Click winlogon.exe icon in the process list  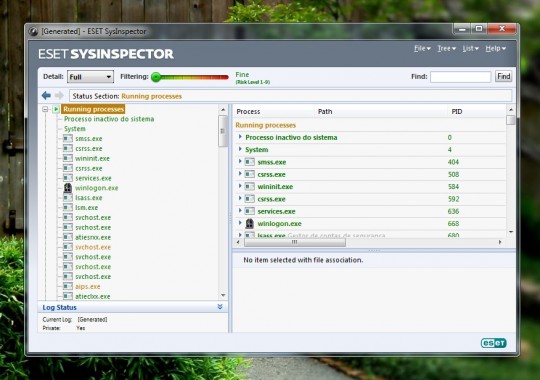(x=250, y=224)
